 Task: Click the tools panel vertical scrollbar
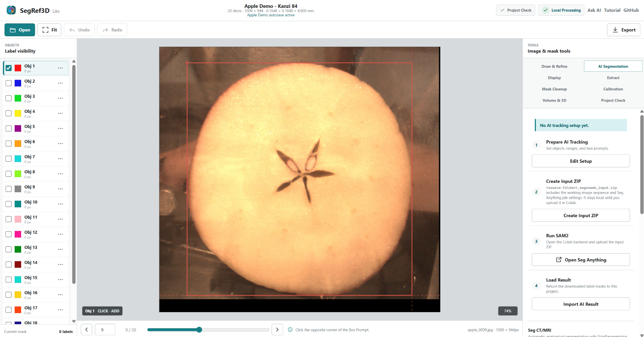click(642, 164)
